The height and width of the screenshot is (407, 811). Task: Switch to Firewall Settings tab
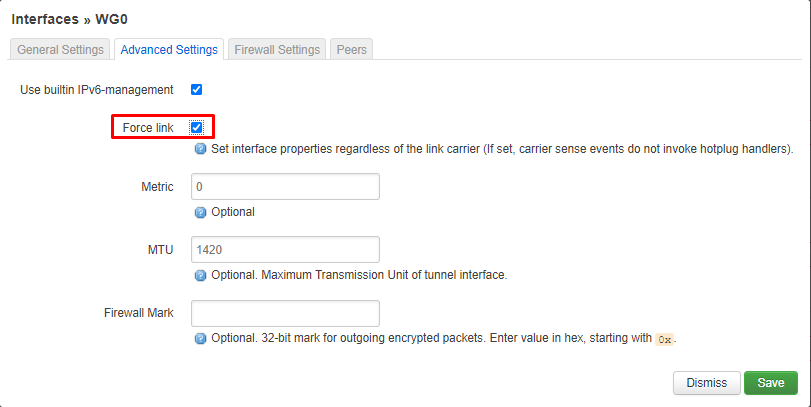(277, 50)
